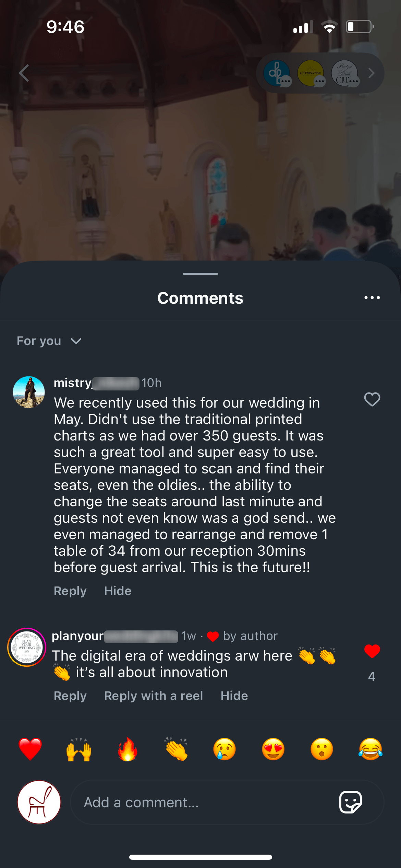
Task: Expand the story bubbles with right chevron
Action: click(x=371, y=73)
